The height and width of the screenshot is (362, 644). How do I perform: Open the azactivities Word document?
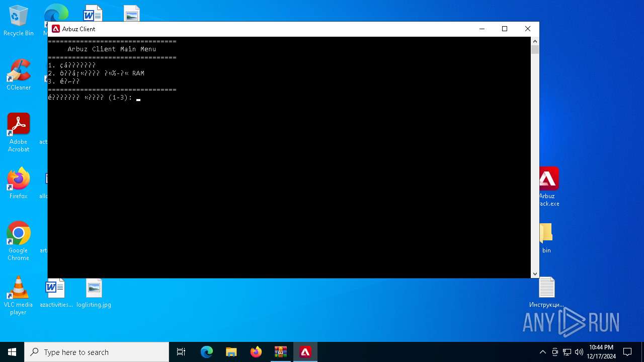click(56, 293)
